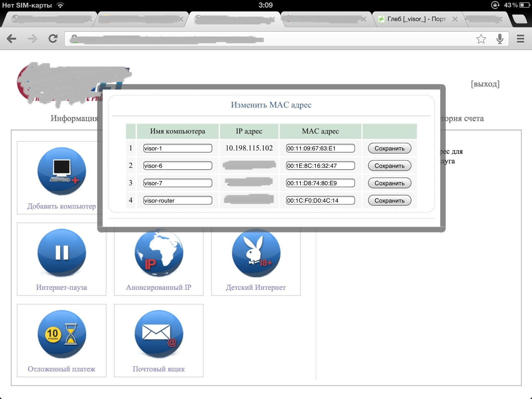Click the Имя компьютера column header
The width and height of the screenshot is (532, 399).
coord(178,131)
